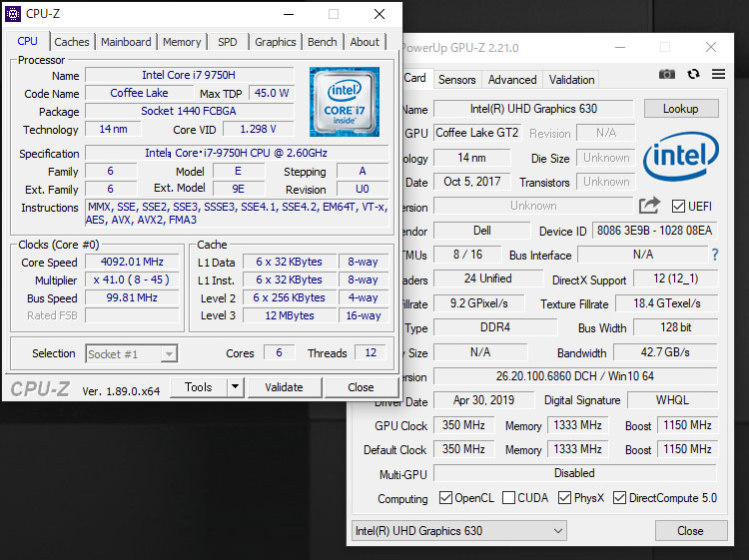
Task: Click the Package field Socket 1440 FCBGA
Action: (x=189, y=111)
